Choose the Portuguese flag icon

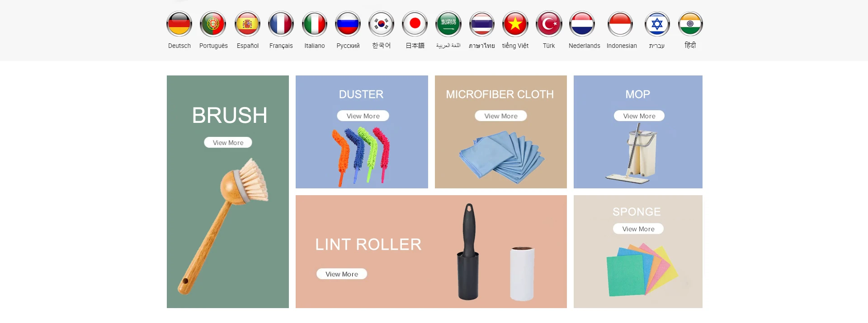pyautogui.click(x=213, y=23)
